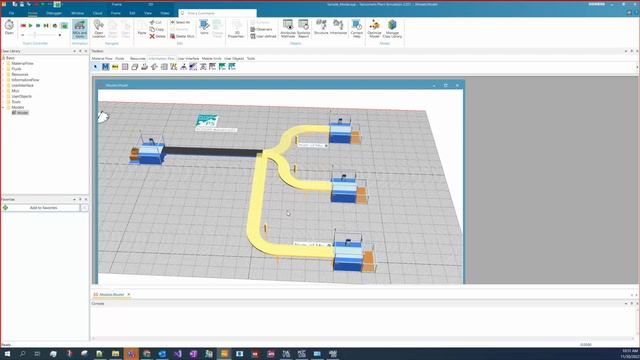640x360 pixels.
Task: Select the CardFile object in Toolbox
Action: (135, 67)
